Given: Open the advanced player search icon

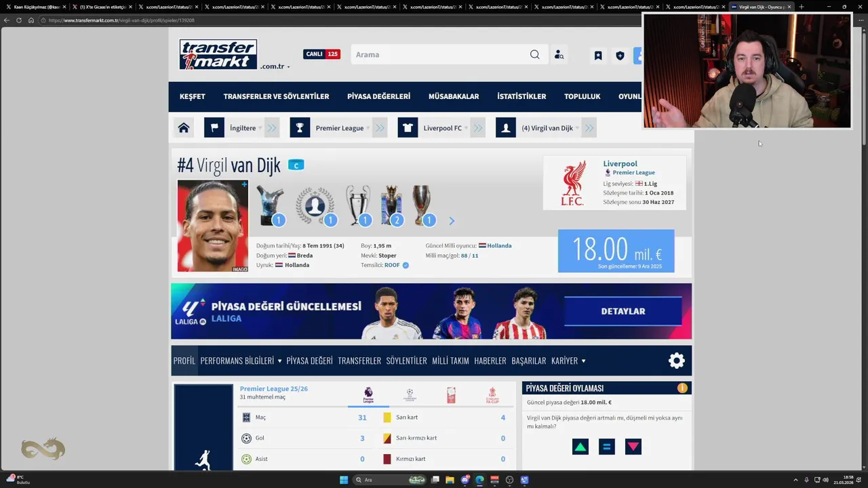Looking at the screenshot, I should pos(559,55).
